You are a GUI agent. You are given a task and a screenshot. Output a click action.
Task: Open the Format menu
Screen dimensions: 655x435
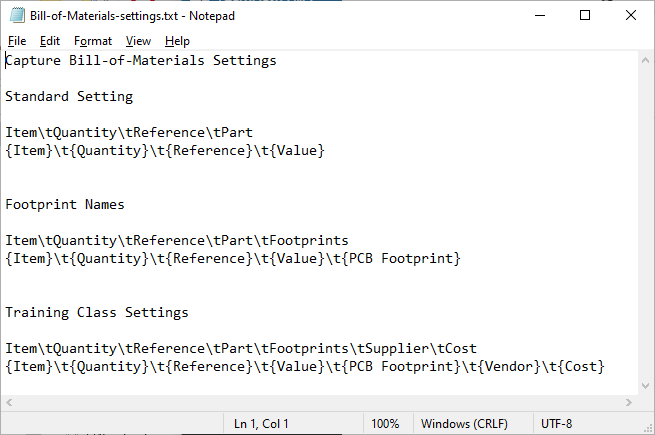(x=93, y=41)
